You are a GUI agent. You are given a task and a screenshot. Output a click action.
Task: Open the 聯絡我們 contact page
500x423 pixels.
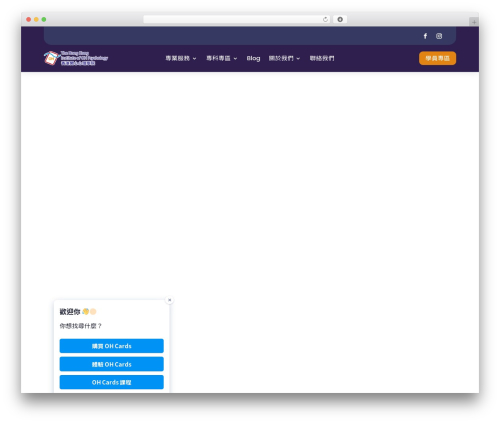click(322, 58)
